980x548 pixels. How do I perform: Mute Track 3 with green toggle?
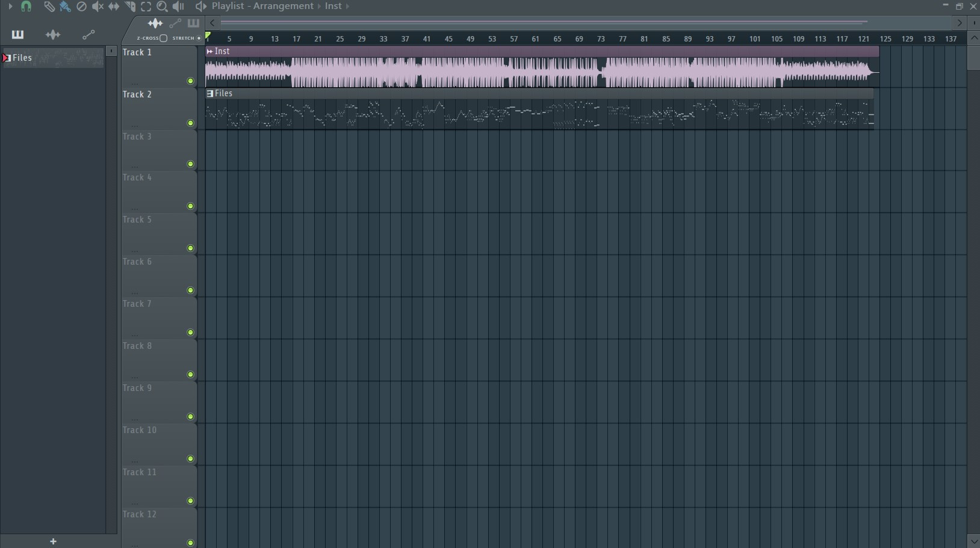click(x=191, y=164)
